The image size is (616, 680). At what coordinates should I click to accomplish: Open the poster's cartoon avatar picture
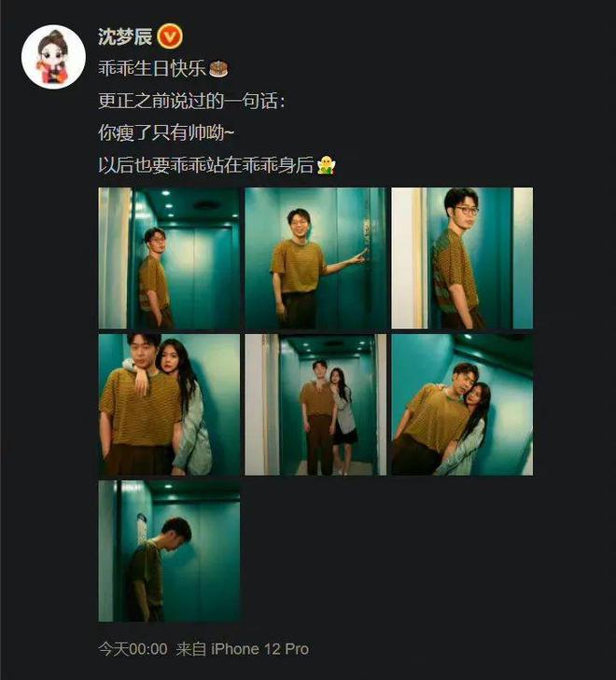point(53,57)
